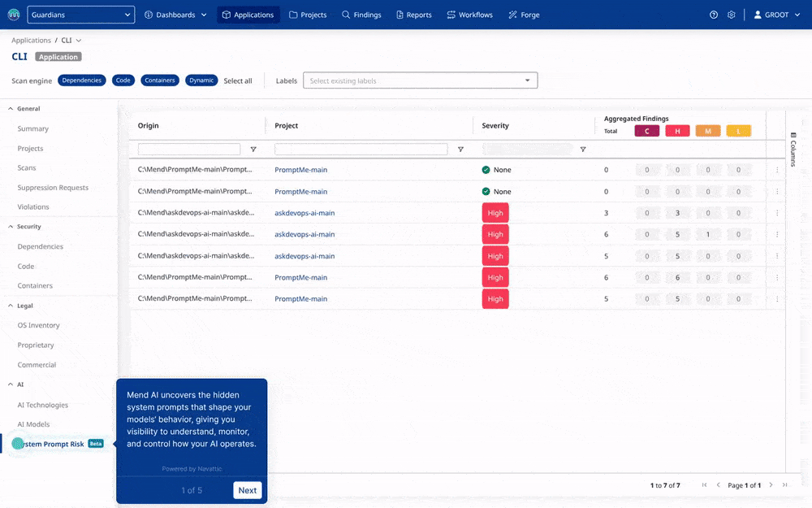
Task: Open the Guardians organization dropdown
Action: (x=81, y=15)
